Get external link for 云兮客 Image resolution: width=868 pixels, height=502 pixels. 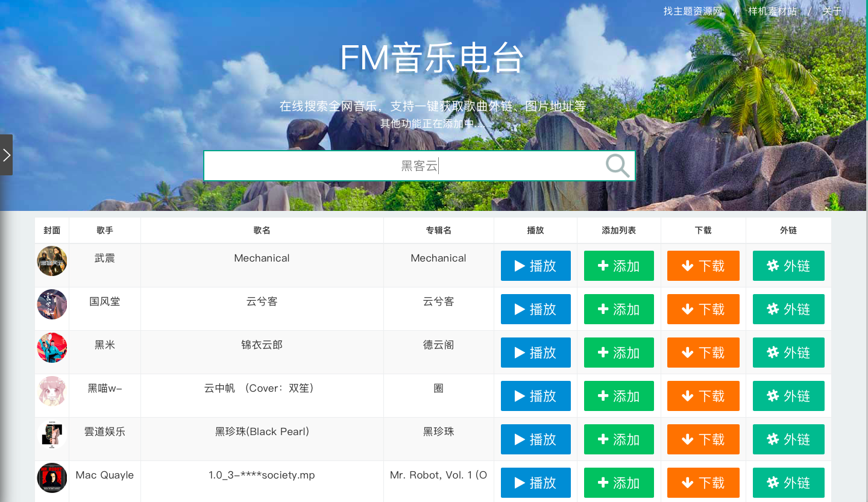(788, 309)
